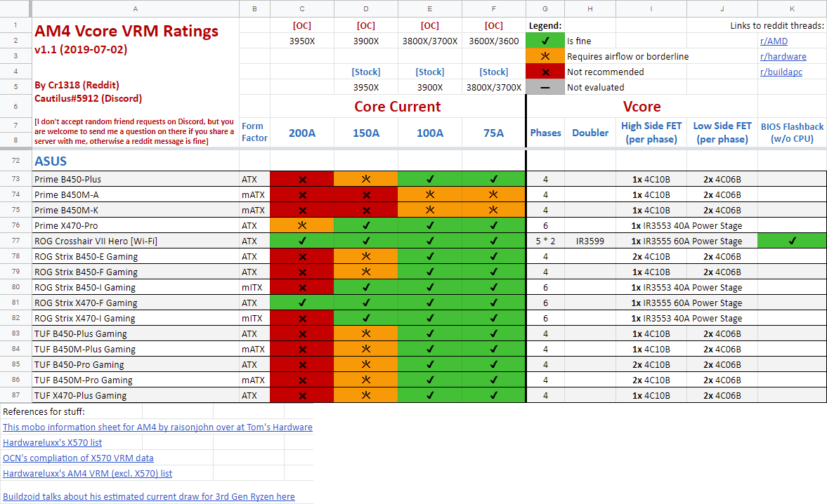Viewport: 827px width, 504px height.
Task: Select green 100A cell for TUF B450-Pro Gaming
Action: 430,364
